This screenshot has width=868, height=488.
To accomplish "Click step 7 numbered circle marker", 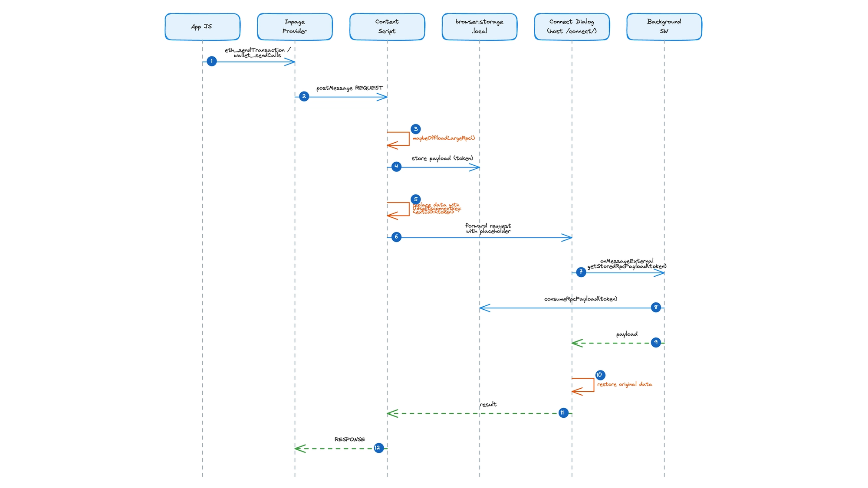I will click(581, 272).
